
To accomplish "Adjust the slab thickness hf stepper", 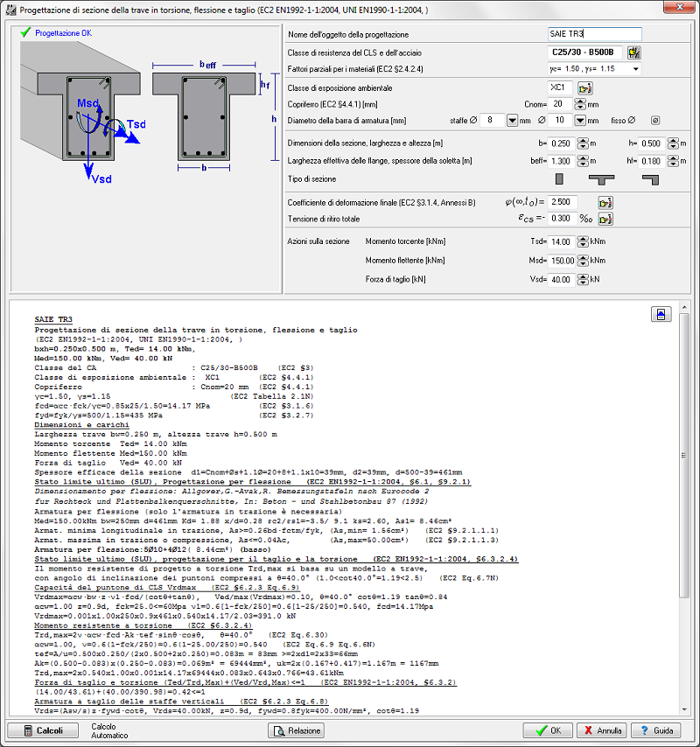I will pyautogui.click(x=673, y=162).
